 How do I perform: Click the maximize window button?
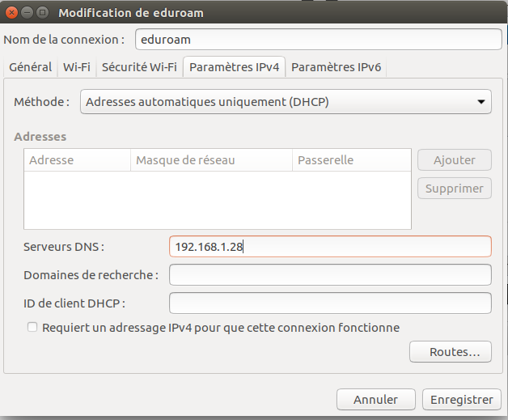click(43, 12)
